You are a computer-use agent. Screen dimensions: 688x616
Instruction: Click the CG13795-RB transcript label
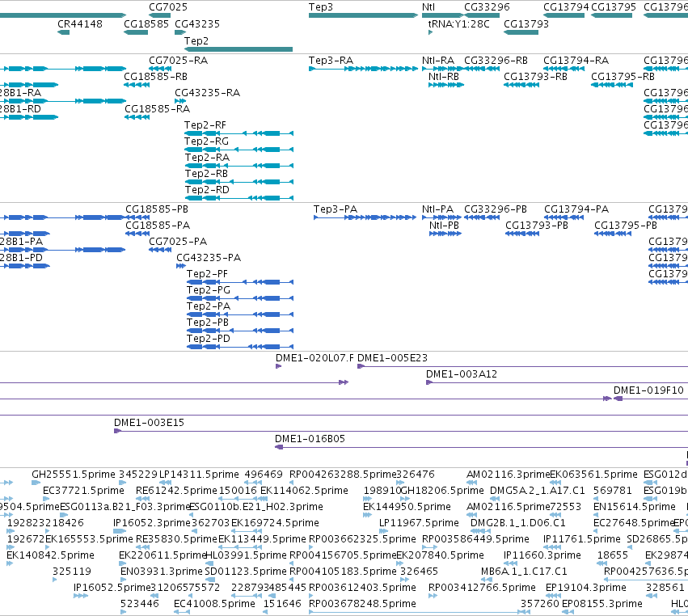623,76
